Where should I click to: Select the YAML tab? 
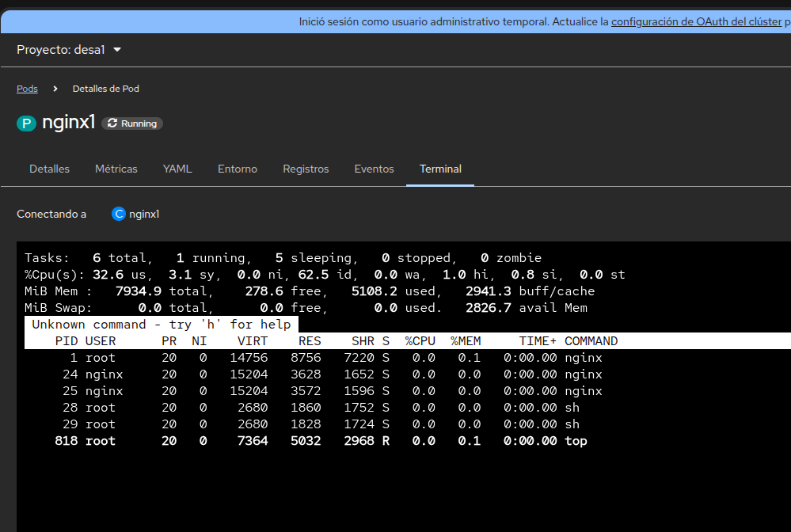[x=177, y=169]
